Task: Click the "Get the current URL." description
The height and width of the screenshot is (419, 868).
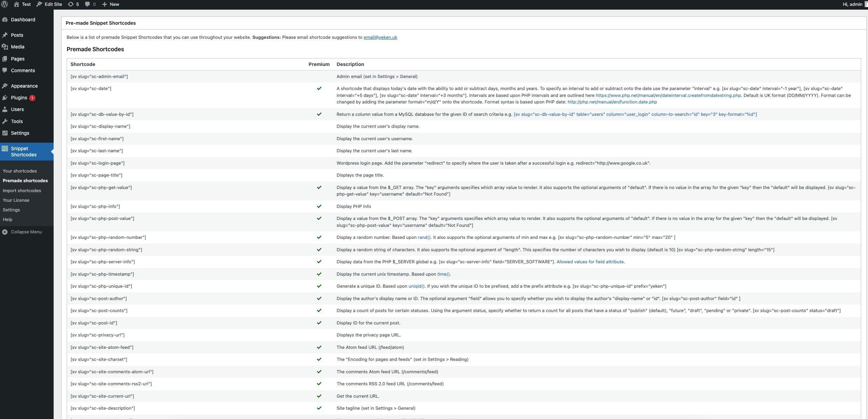Action: point(358,396)
